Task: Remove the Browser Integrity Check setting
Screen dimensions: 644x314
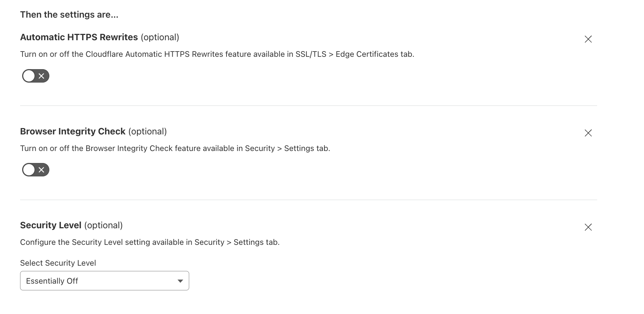Action: [588, 133]
